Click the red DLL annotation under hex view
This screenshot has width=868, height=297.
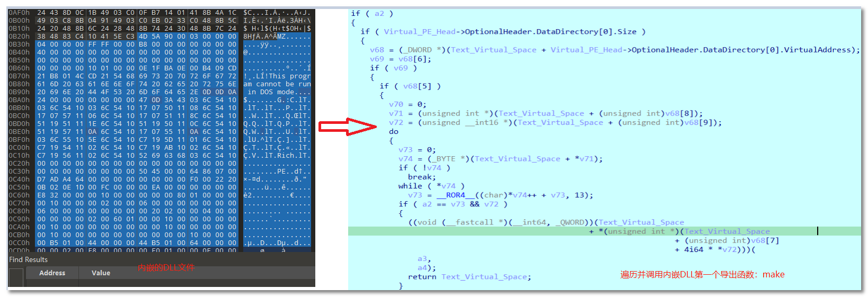pyautogui.click(x=166, y=268)
